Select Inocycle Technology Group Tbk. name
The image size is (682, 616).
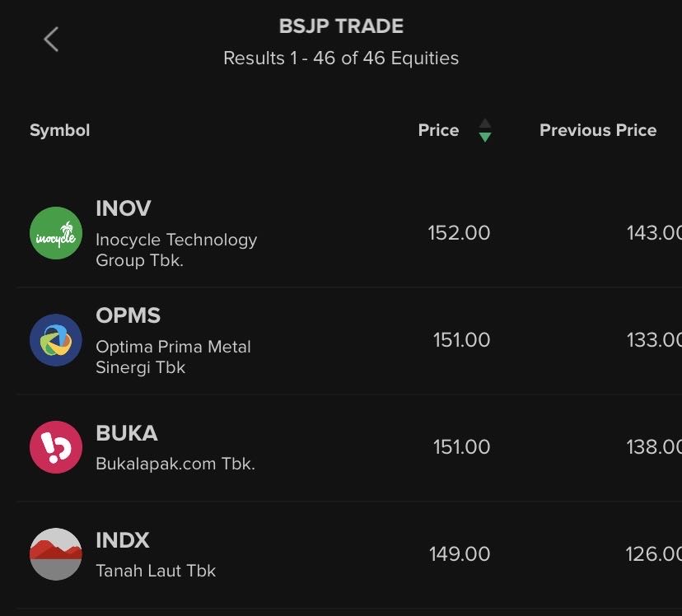(176, 250)
